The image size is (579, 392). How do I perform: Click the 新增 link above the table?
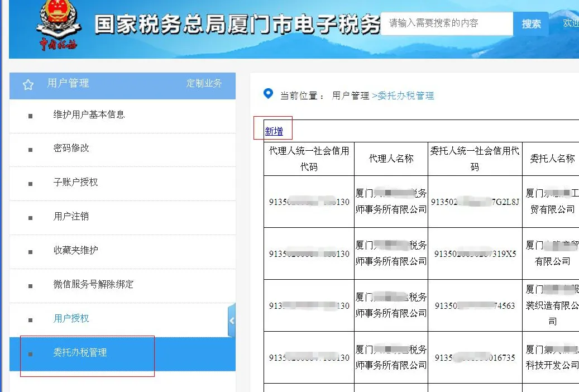coord(273,130)
